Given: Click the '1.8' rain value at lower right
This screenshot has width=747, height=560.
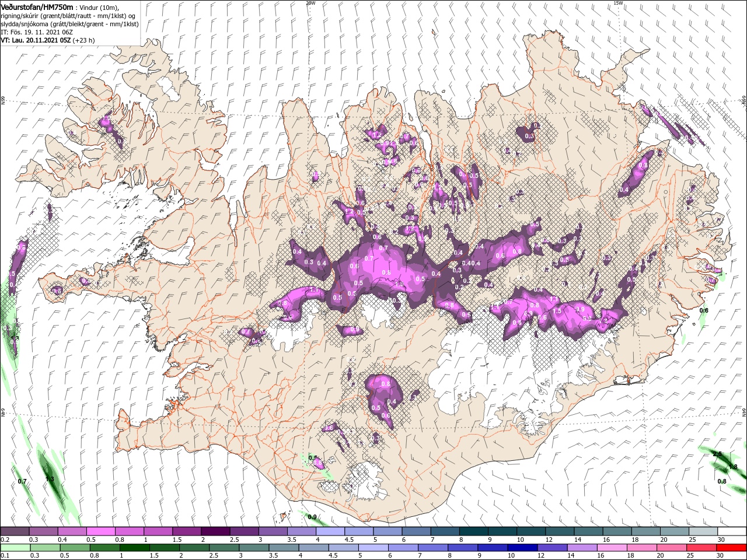Looking at the screenshot, I should click(732, 467).
